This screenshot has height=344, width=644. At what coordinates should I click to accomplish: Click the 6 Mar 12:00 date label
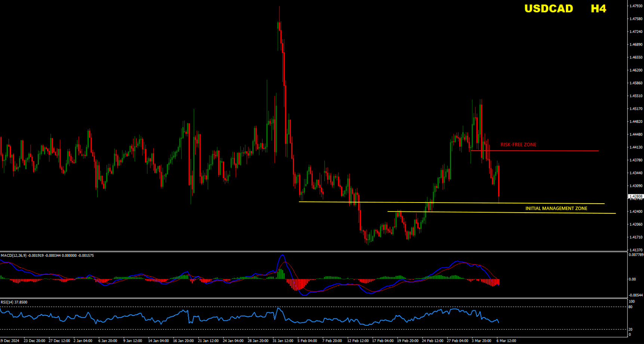tap(506, 341)
